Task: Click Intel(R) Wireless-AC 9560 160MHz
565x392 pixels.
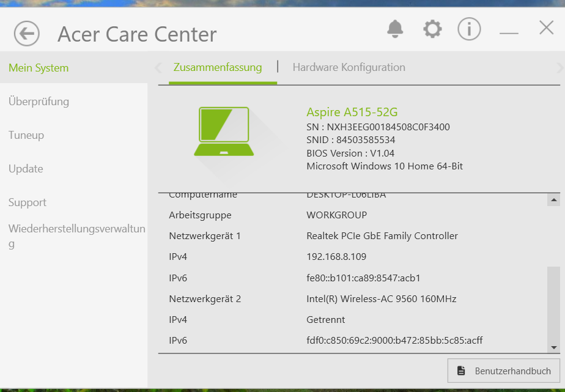Action: 381,299
